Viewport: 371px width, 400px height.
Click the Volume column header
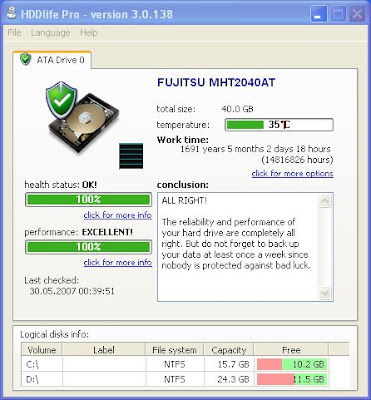tap(42, 350)
